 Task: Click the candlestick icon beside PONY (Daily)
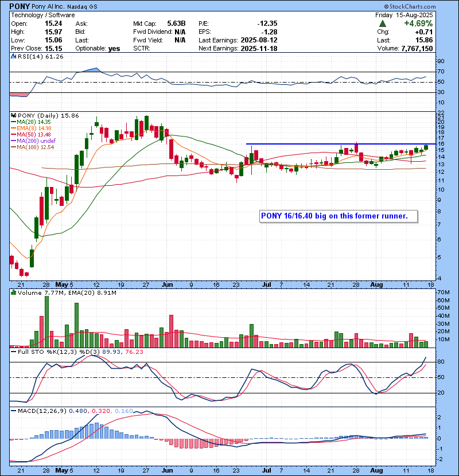[x=13, y=115]
